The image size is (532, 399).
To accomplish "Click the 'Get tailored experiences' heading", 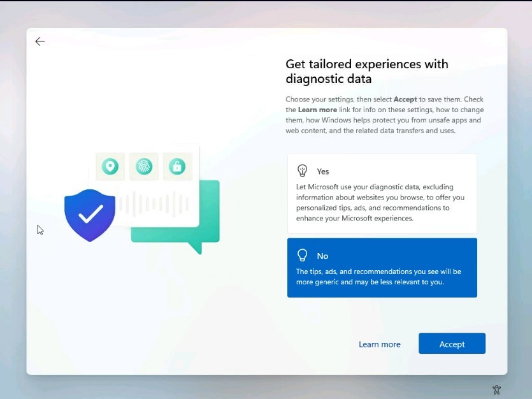I will (x=366, y=71).
